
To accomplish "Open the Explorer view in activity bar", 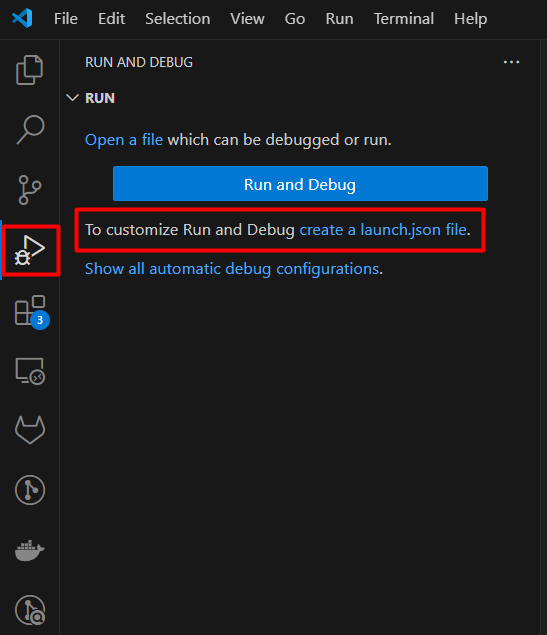I will tap(30, 70).
